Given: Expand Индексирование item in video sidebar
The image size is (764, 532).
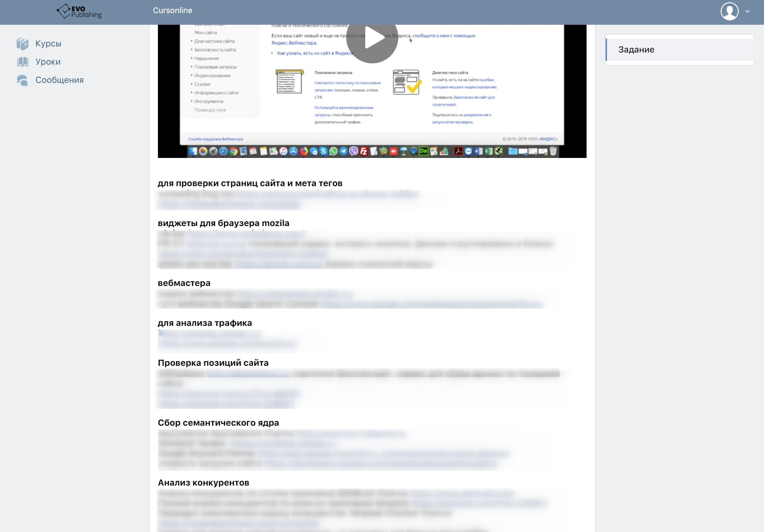Looking at the screenshot, I should coord(211,76).
